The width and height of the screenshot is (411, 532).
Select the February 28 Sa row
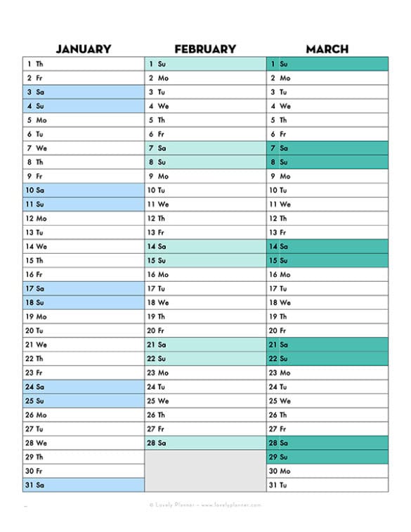205,443
